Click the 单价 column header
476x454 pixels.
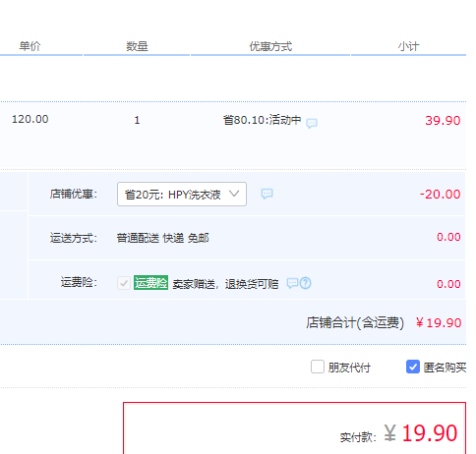click(30, 46)
